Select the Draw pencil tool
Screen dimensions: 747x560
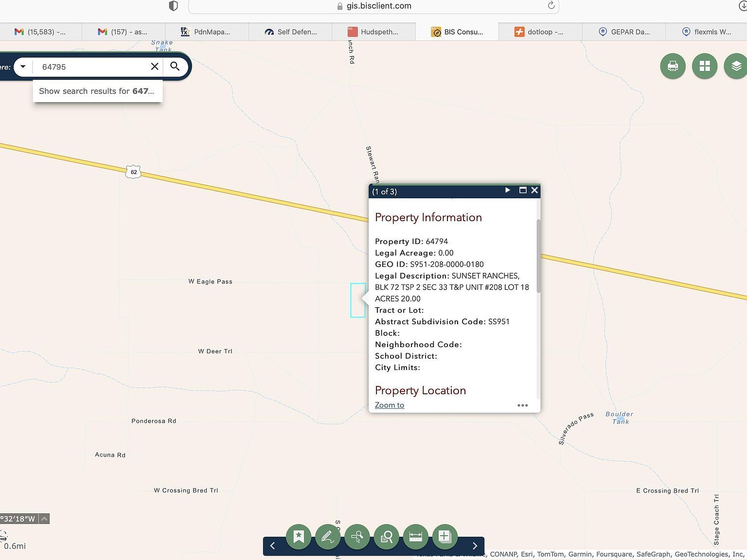[327, 537]
